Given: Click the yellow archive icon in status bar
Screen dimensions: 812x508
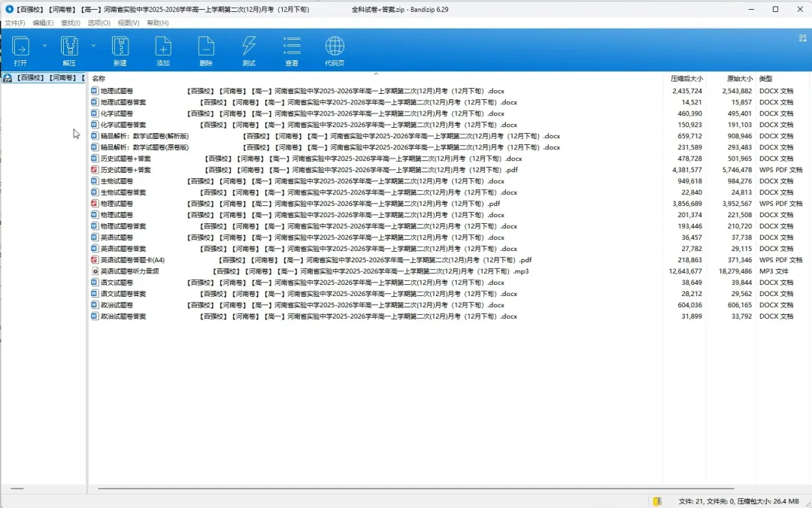Looking at the screenshot, I should tap(657, 501).
